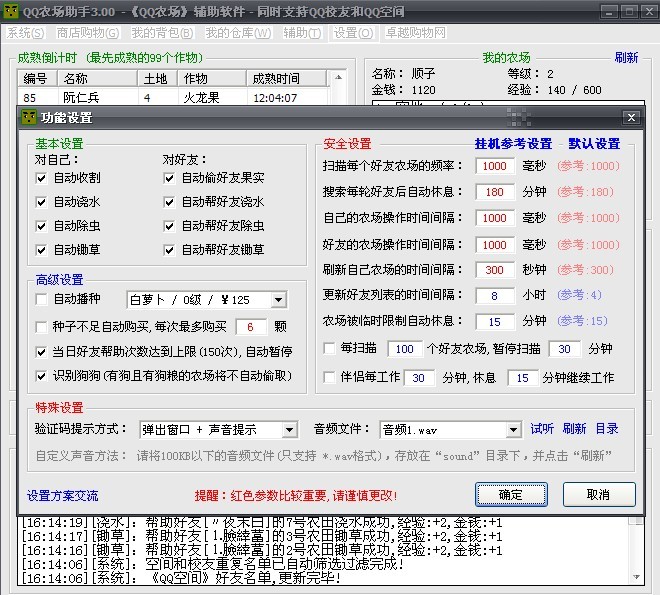Click 扫描每个好友农场的频率 input field
This screenshot has width=660, height=595.
[495, 166]
